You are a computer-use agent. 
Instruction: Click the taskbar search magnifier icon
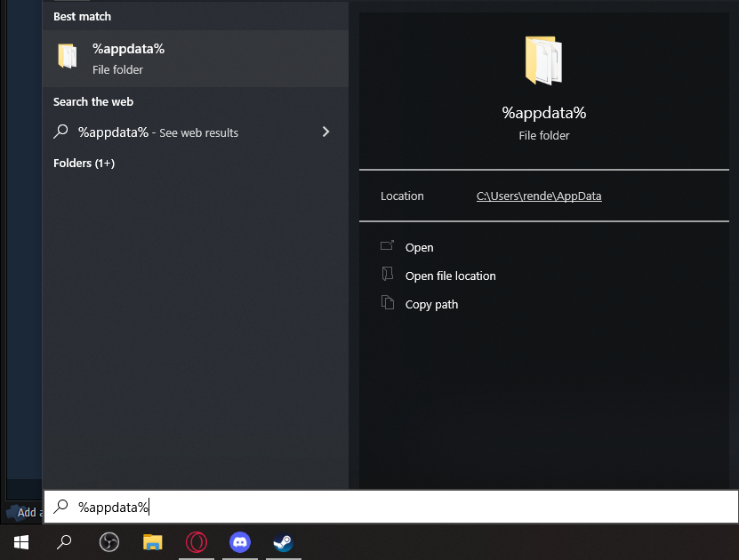point(64,541)
